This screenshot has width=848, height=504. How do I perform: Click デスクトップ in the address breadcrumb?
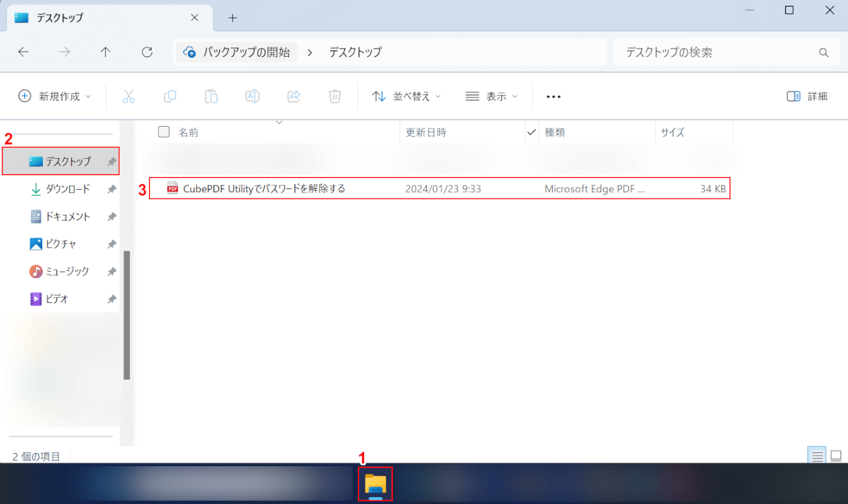click(x=355, y=52)
